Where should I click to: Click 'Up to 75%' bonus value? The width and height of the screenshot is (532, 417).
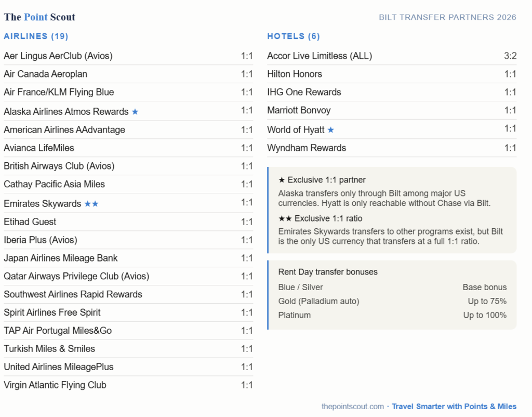487,301
